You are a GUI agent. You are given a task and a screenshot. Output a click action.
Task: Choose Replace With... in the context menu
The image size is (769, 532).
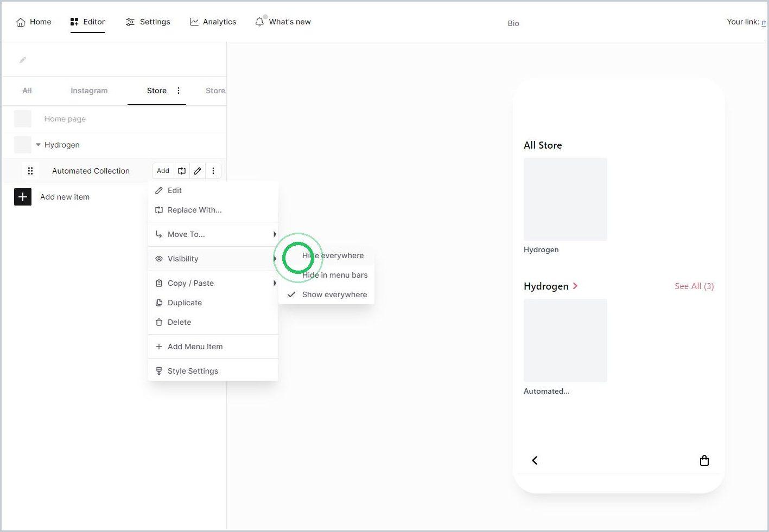(213, 210)
